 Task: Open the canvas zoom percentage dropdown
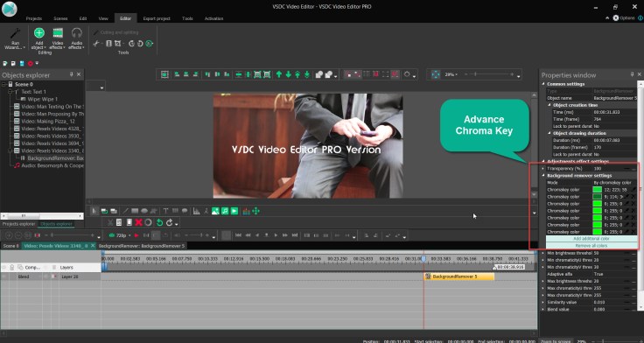(x=451, y=74)
